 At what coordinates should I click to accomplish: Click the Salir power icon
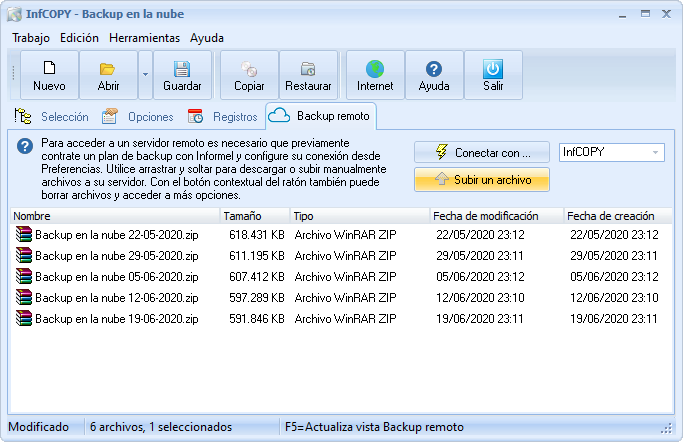pyautogui.click(x=493, y=69)
